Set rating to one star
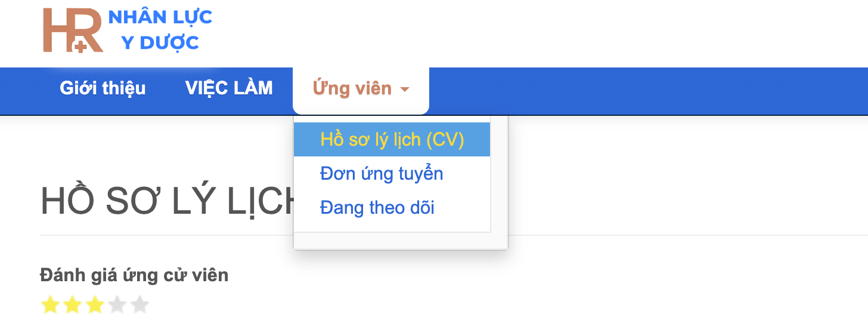This screenshot has width=868, height=326. (x=51, y=306)
